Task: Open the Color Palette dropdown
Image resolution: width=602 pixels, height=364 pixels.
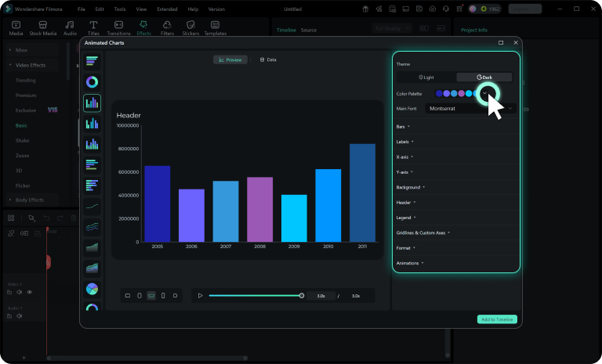Action: [x=485, y=93]
